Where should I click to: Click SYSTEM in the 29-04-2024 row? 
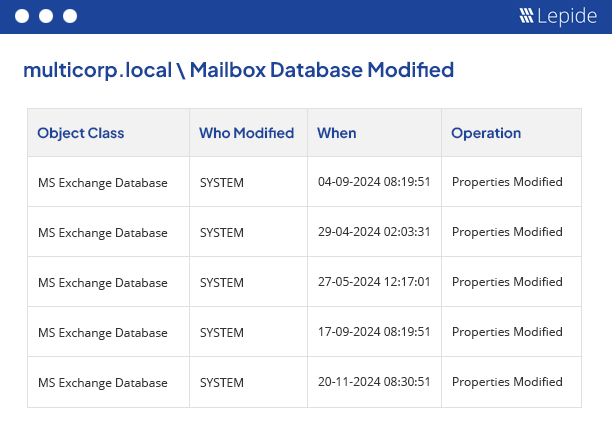[222, 233]
